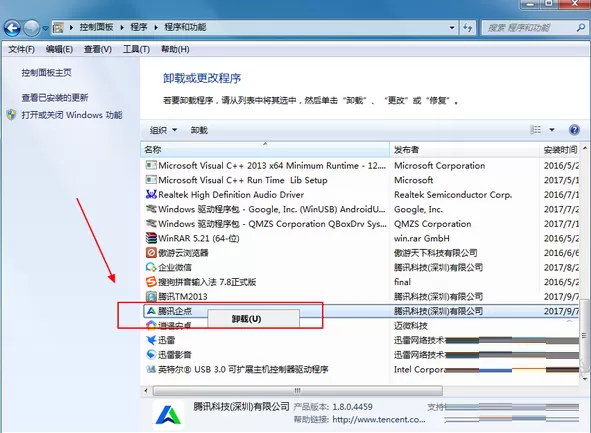
Task: Click the magnifier search icon
Action: click(x=581, y=27)
